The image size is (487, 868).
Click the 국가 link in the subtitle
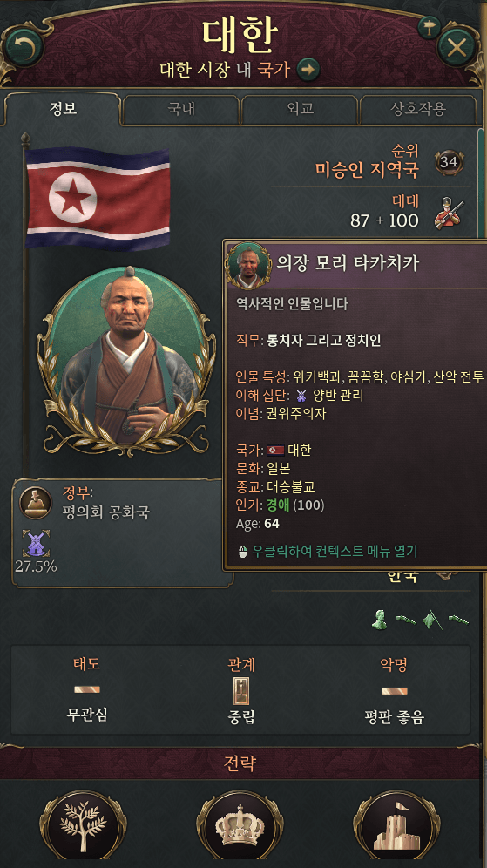274,70
